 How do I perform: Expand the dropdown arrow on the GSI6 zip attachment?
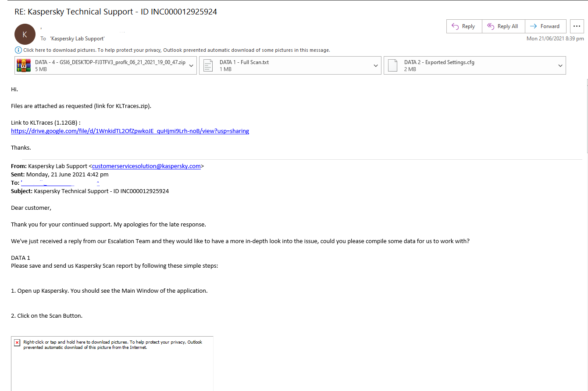click(191, 66)
